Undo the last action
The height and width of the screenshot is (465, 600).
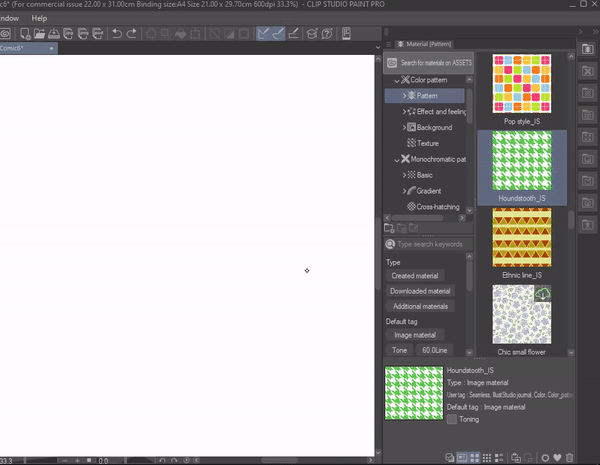tap(117, 34)
